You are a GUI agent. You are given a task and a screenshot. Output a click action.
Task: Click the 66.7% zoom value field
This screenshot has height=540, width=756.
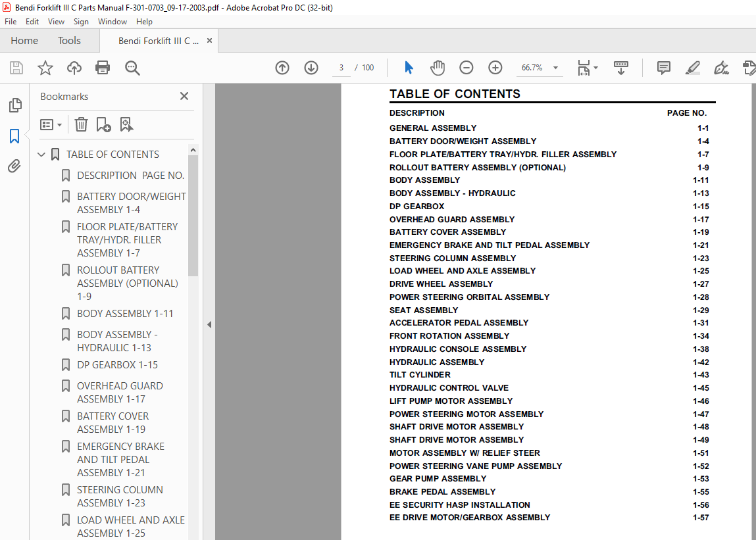(532, 68)
